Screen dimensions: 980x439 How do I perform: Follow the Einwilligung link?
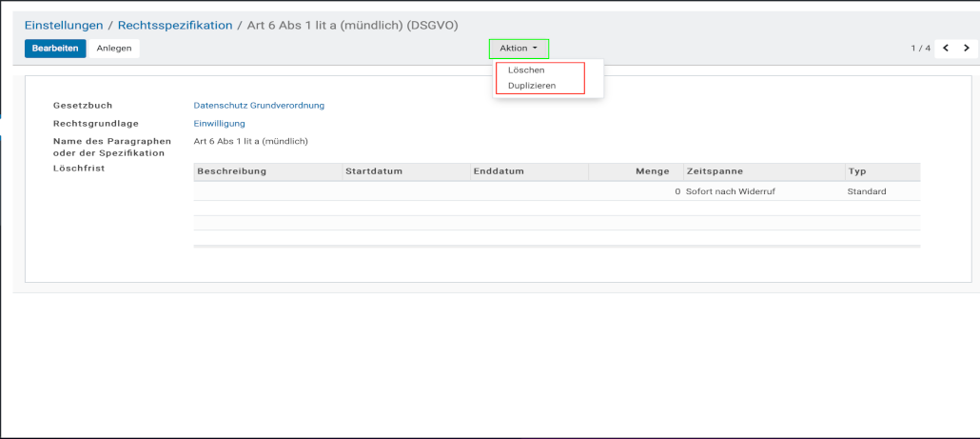point(219,124)
